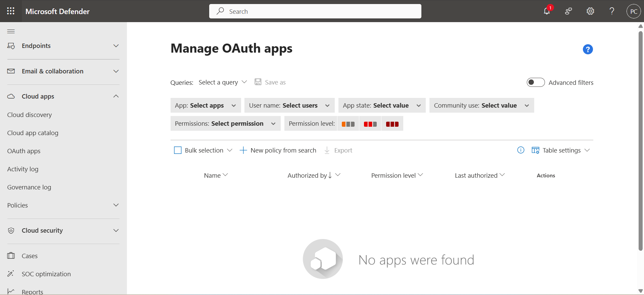Click the search magnifier icon
Image resolution: width=644 pixels, height=295 pixels.
220,11
